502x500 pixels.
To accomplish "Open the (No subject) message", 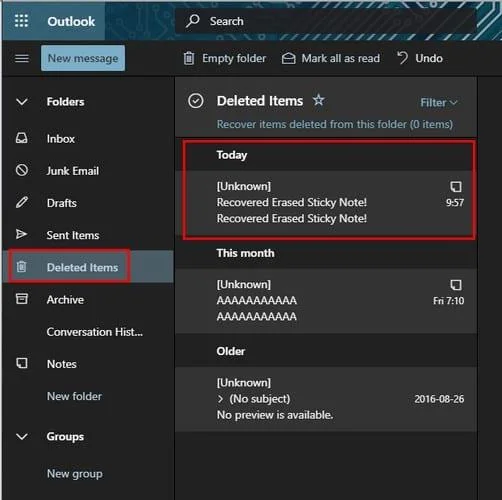I will click(x=326, y=399).
